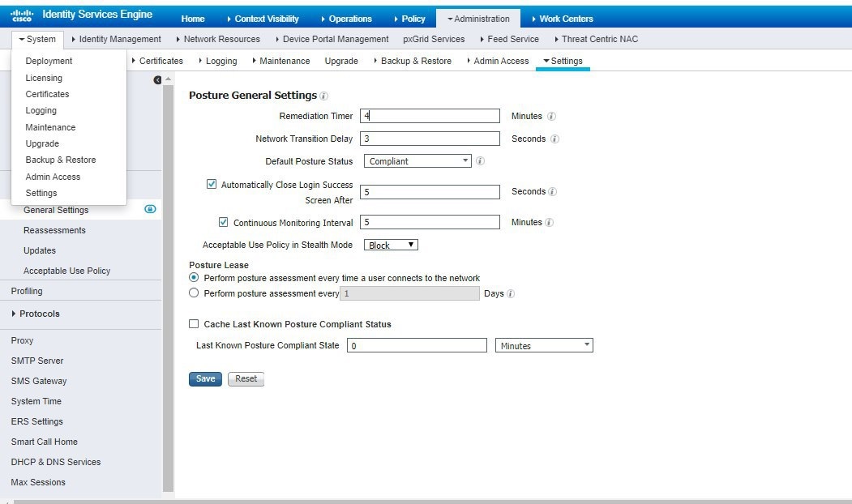Uncheck Automatically Close Login Success Screen After
Viewport: 852px width, 504px height.
(x=212, y=183)
